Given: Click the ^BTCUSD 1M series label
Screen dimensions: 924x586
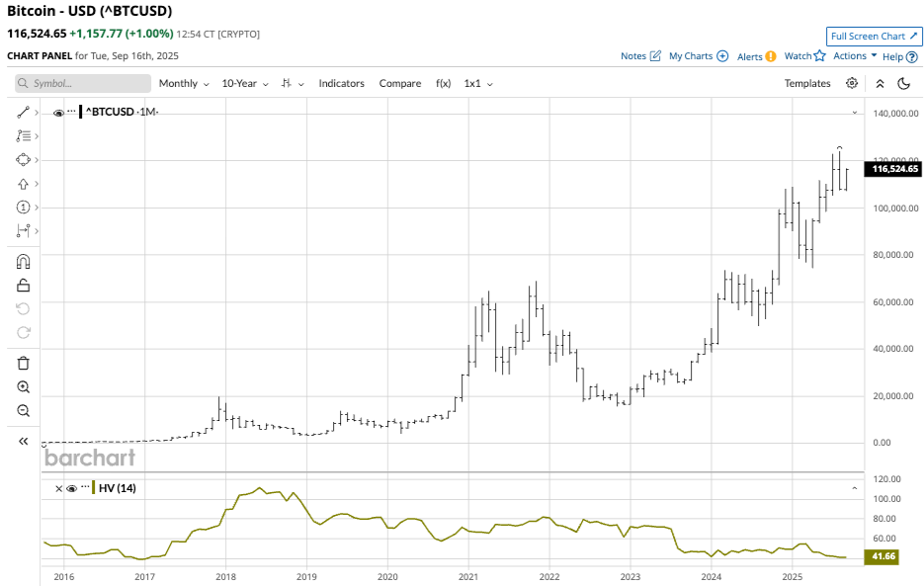Looking at the screenshot, I should click(122, 112).
